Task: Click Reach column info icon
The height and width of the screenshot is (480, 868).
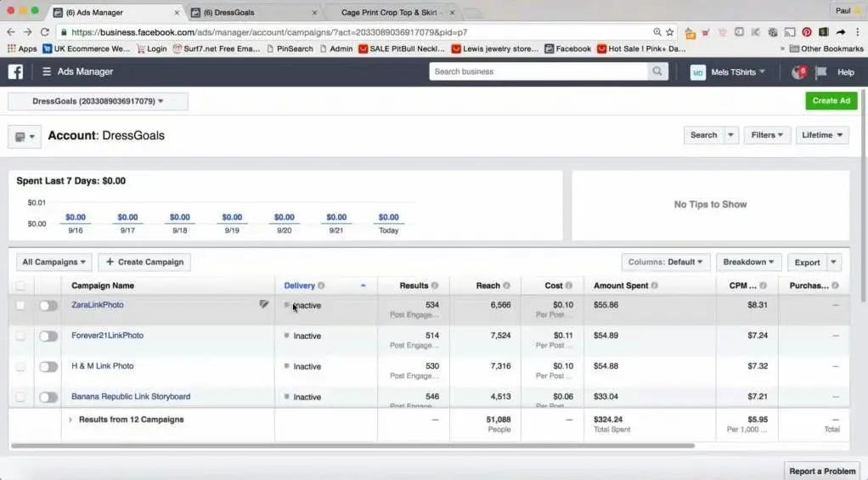Action: (506, 285)
